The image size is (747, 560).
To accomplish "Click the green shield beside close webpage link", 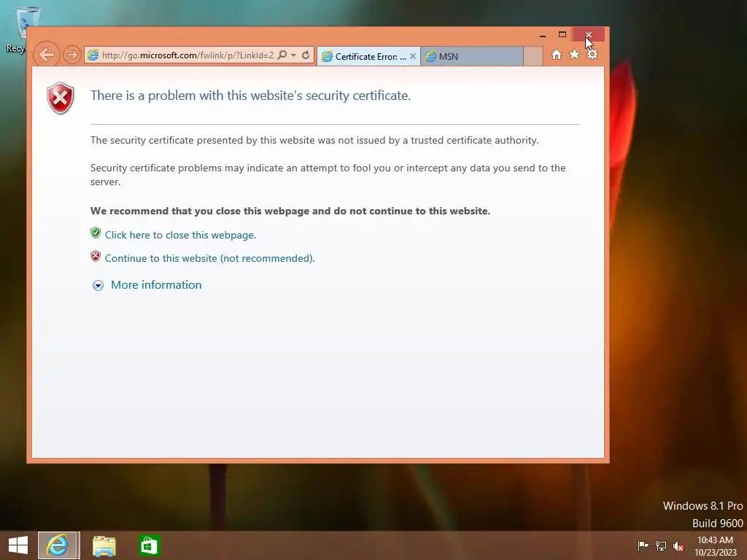I will (x=96, y=233).
